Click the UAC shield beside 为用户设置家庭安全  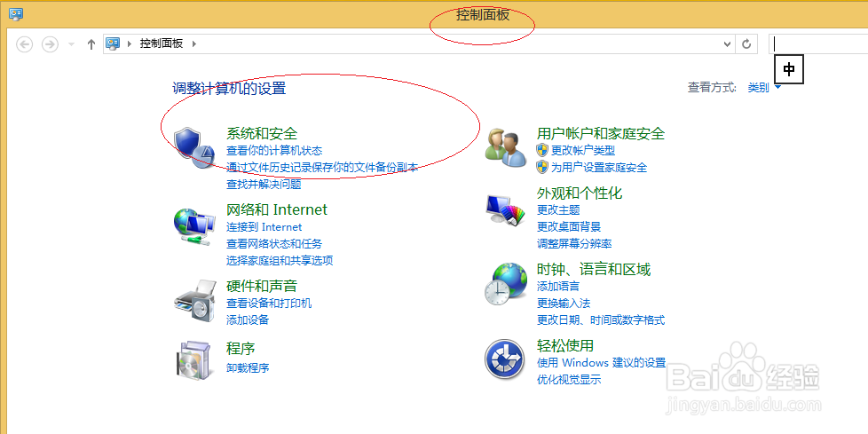[542, 167]
